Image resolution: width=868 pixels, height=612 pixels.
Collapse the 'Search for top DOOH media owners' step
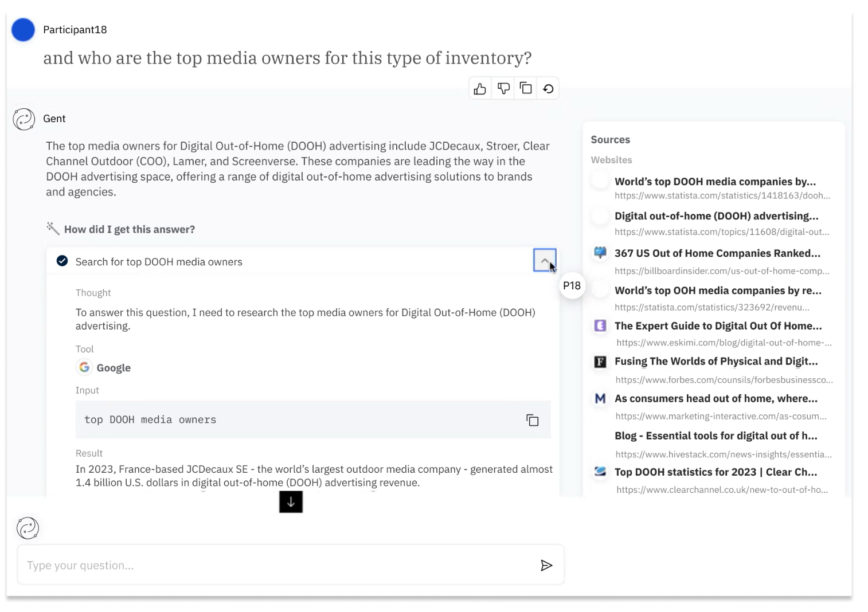point(544,261)
